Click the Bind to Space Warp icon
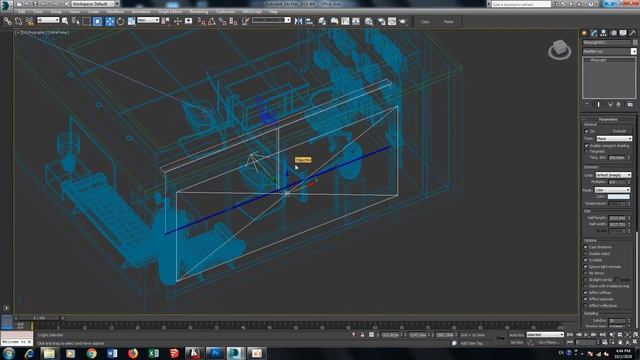The width and height of the screenshot is (640, 360). point(29,21)
